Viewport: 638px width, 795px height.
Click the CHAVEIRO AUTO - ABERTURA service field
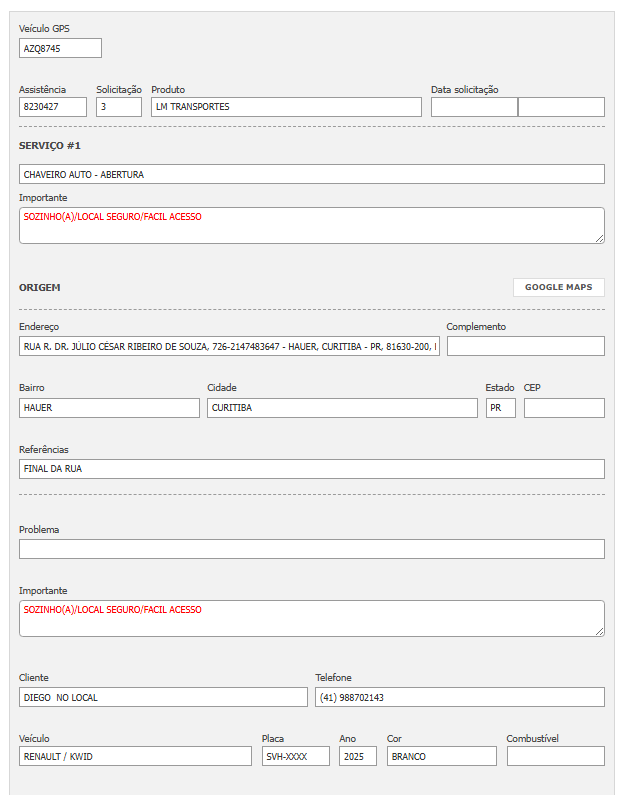coord(312,174)
